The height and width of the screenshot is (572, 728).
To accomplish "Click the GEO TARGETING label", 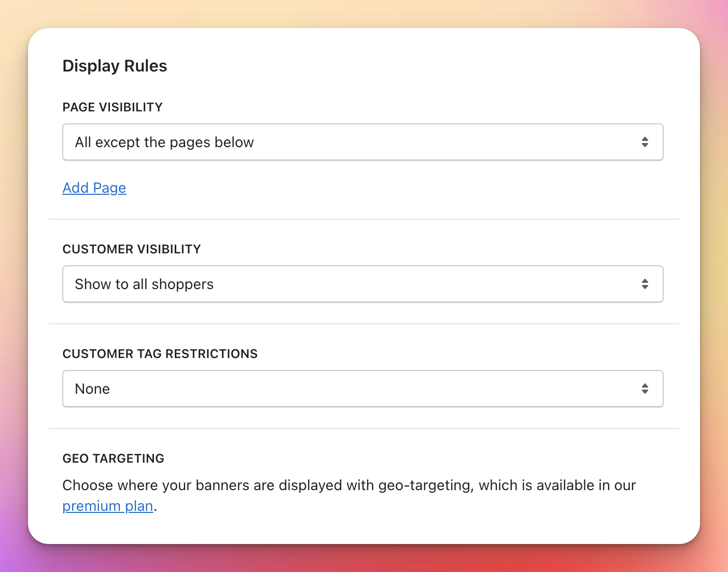I will pyautogui.click(x=114, y=459).
